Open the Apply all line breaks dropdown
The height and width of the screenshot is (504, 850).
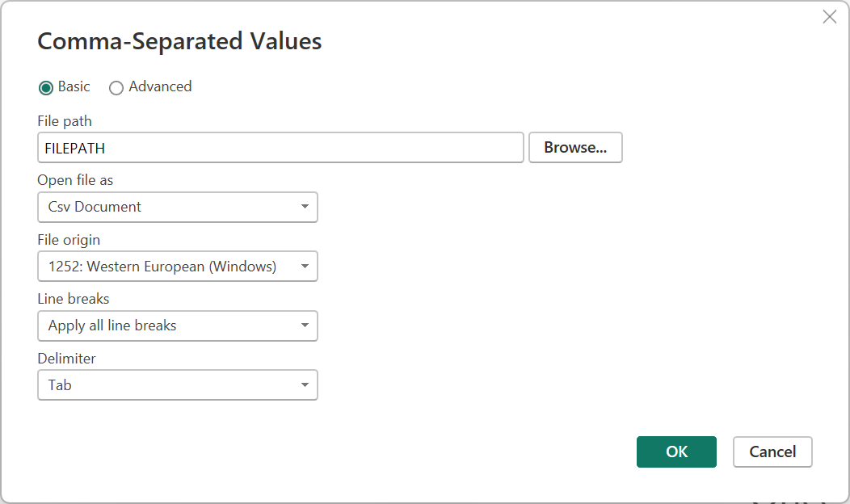tap(178, 326)
